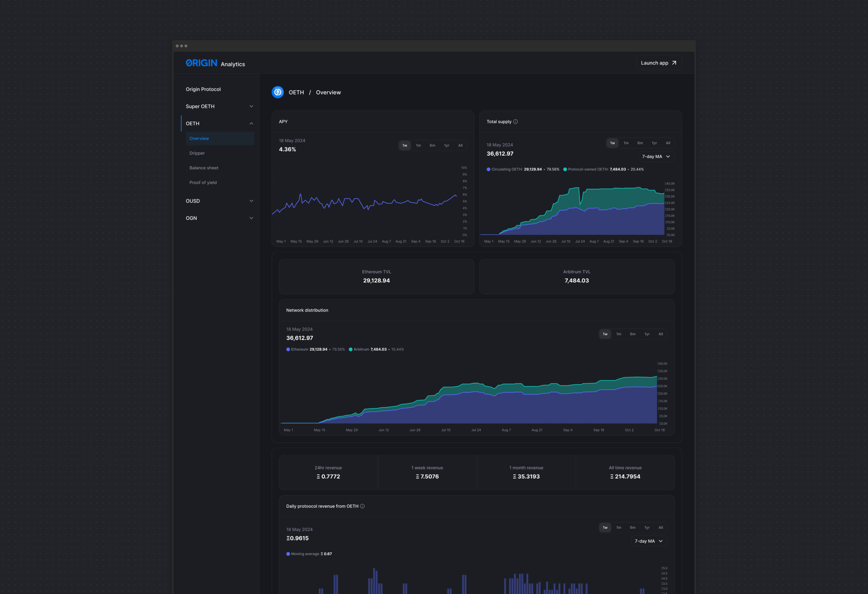The image size is (868, 594).
Task: Click the Ethereum TVL card
Action: (x=376, y=277)
